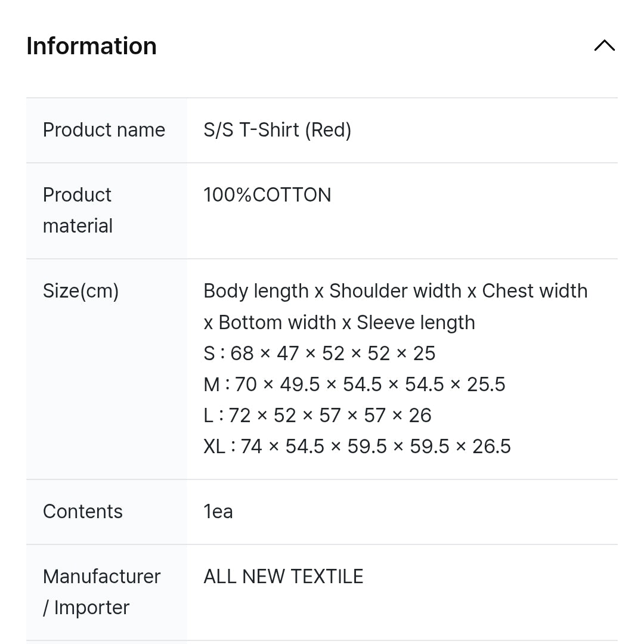Click the 26.5 sleeve length value
The height and width of the screenshot is (644, 644).
pos(491,447)
